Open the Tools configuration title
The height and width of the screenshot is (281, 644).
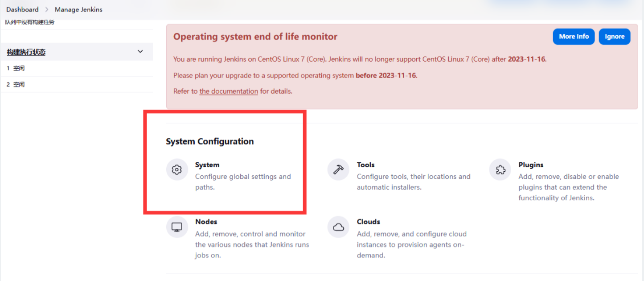click(365, 165)
